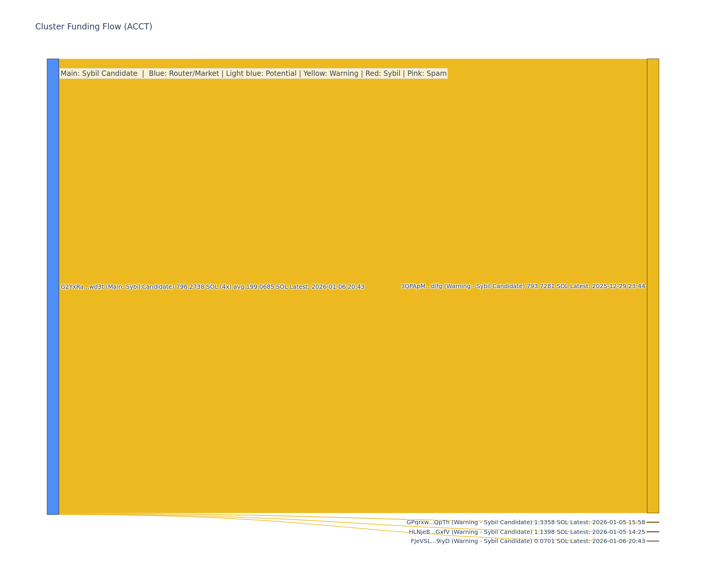Click 'Light blue: Potential' legend text

coord(261,73)
